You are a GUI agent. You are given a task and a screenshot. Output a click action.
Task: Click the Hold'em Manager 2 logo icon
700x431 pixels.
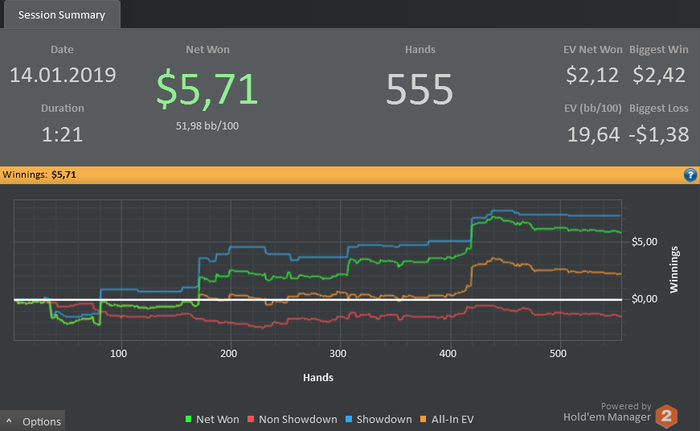[667, 416]
